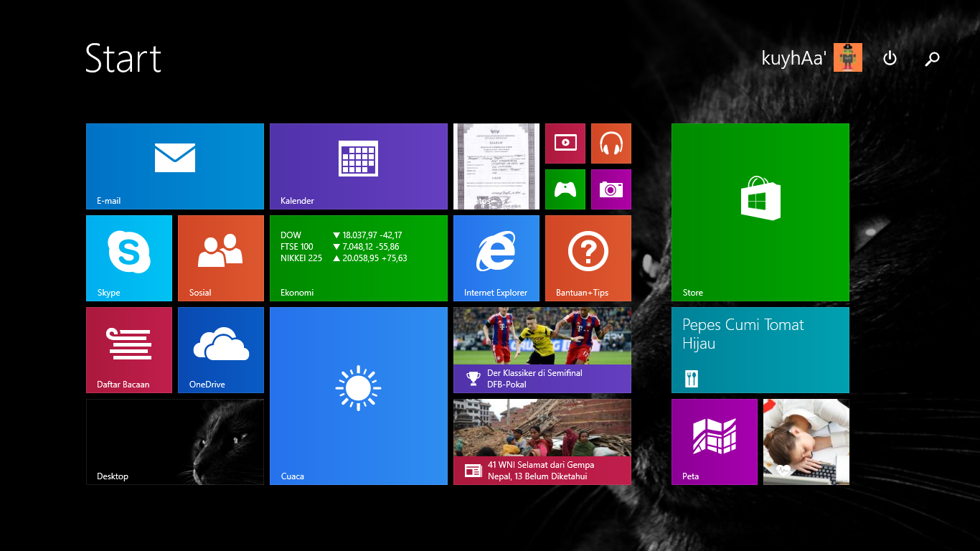Open the Peta maps tile
The image size is (980, 551).
pyautogui.click(x=715, y=442)
